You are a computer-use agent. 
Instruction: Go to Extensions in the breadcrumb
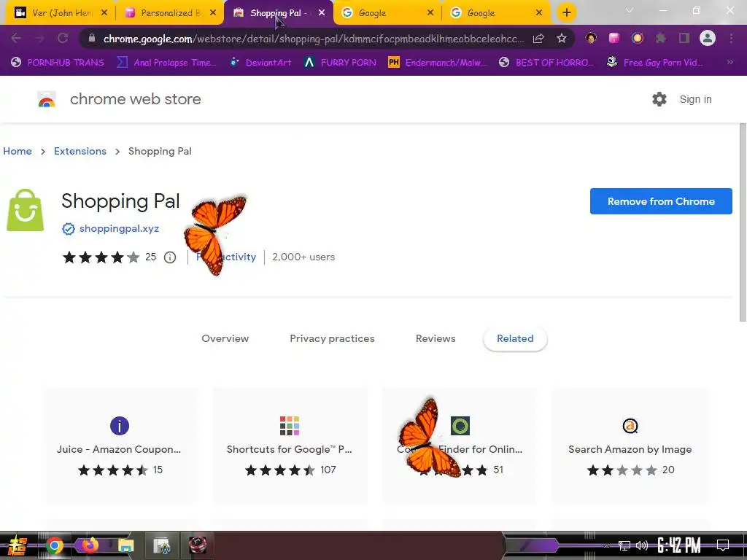[80, 151]
